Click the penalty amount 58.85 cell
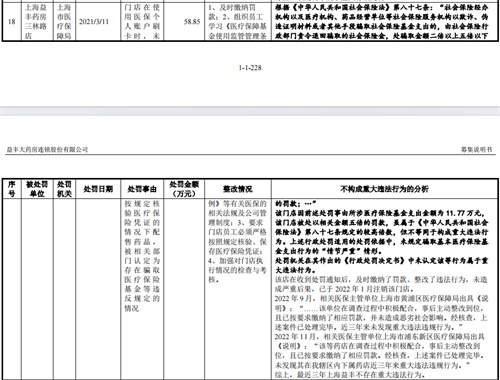Image resolution: width=500 pixels, height=380 pixels. pos(192,22)
